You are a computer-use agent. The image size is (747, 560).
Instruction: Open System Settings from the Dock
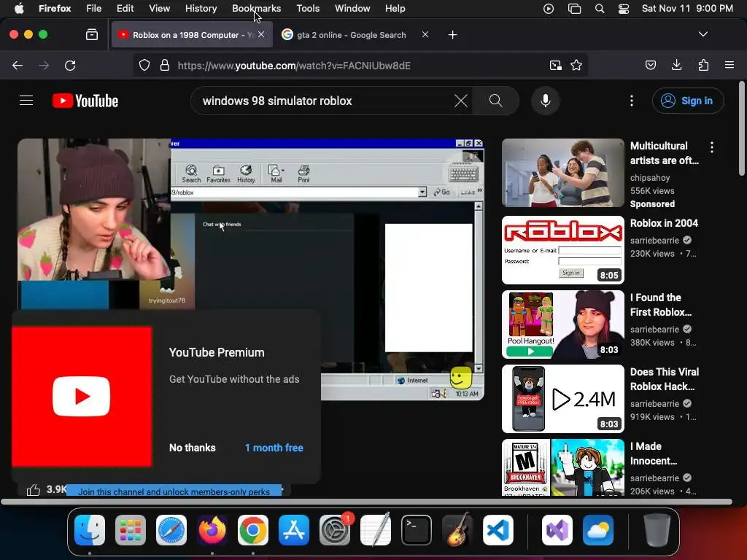pos(334,530)
